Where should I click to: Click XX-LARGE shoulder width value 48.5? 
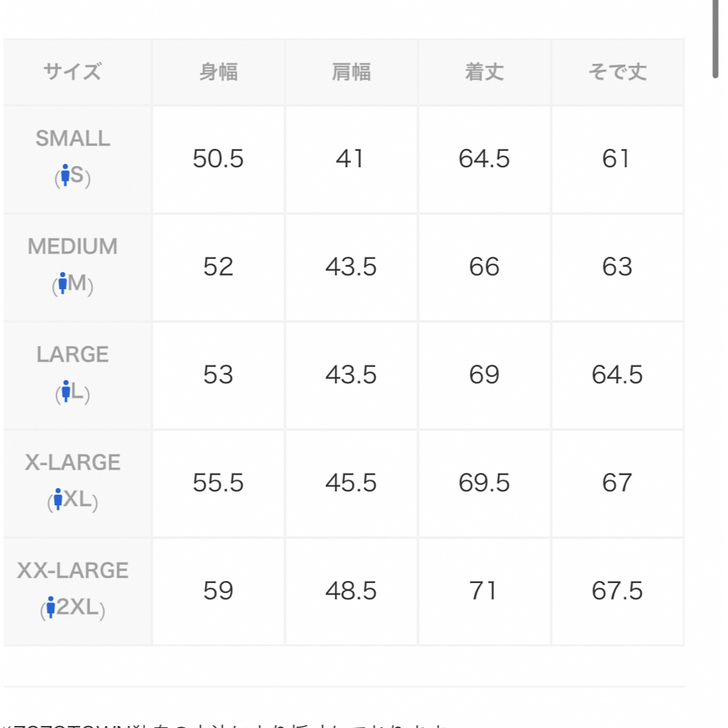[x=351, y=591]
